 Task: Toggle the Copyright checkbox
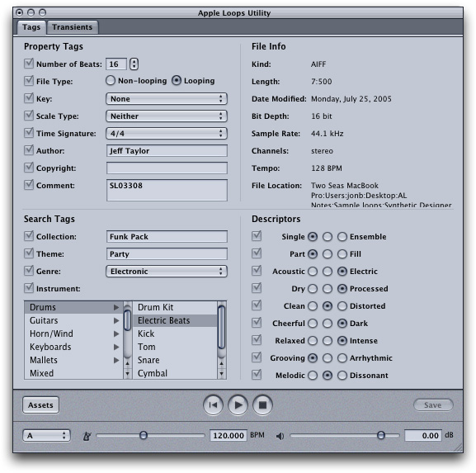(x=29, y=168)
